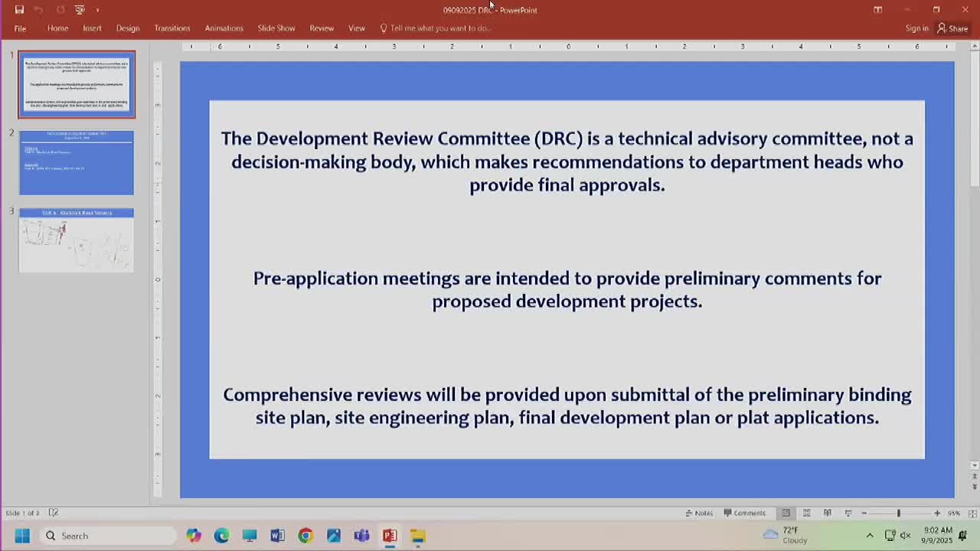
Task: Show hidden system tray icons
Action: [x=870, y=536]
